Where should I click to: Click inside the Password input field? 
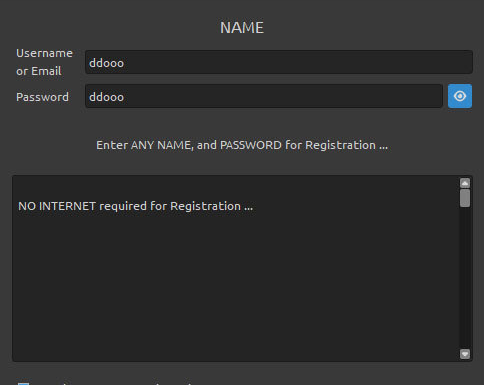coord(264,96)
